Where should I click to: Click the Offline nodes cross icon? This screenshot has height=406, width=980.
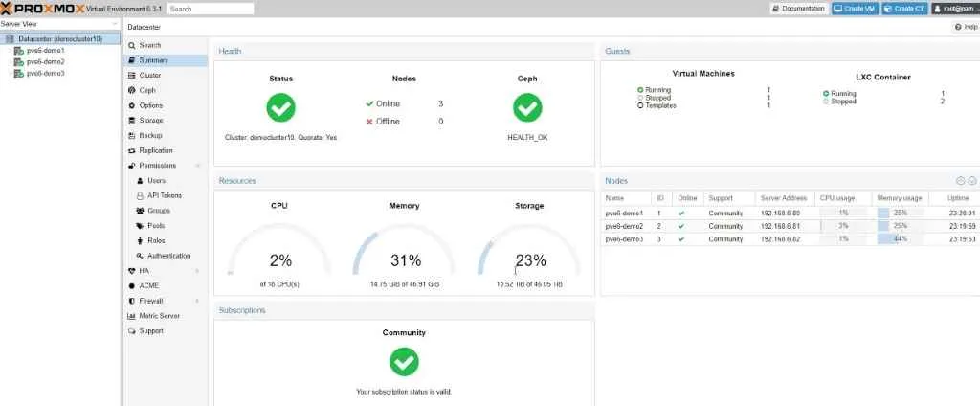pos(369,122)
